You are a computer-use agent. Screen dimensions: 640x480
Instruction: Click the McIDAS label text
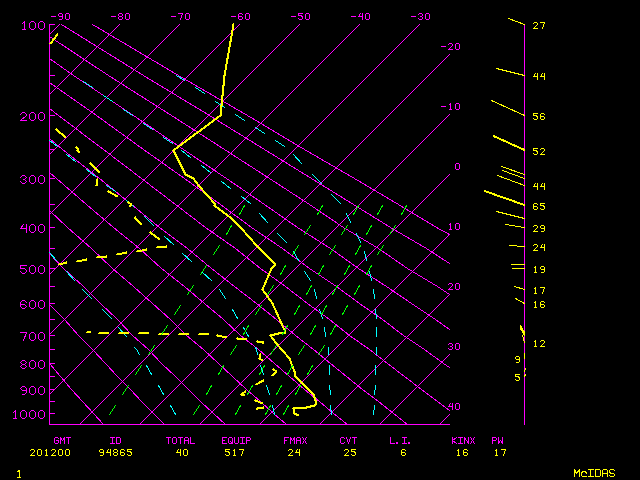[x=595, y=472]
